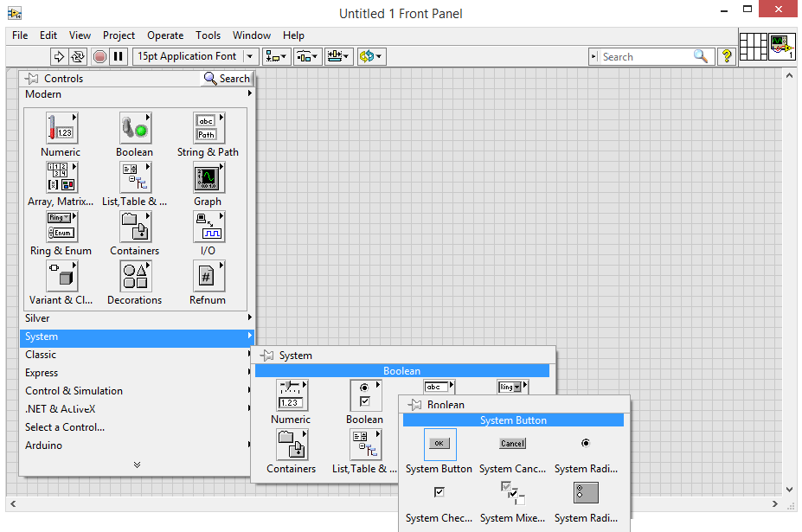
Task: Expand the Controls palette with the double chevron
Action: [x=137, y=465]
